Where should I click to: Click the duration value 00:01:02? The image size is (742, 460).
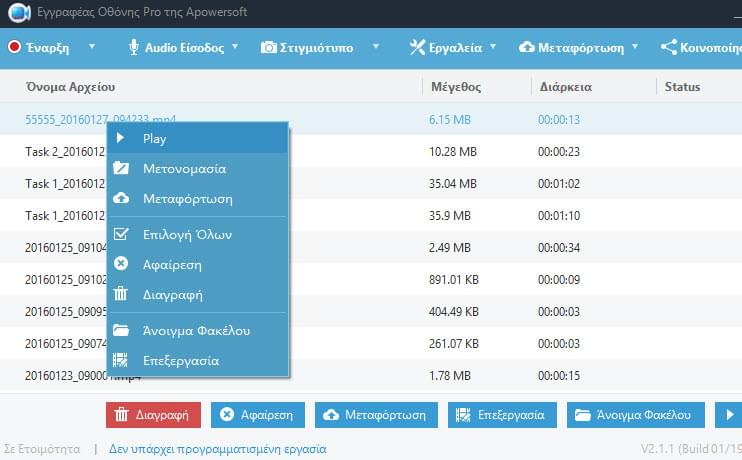coord(559,184)
